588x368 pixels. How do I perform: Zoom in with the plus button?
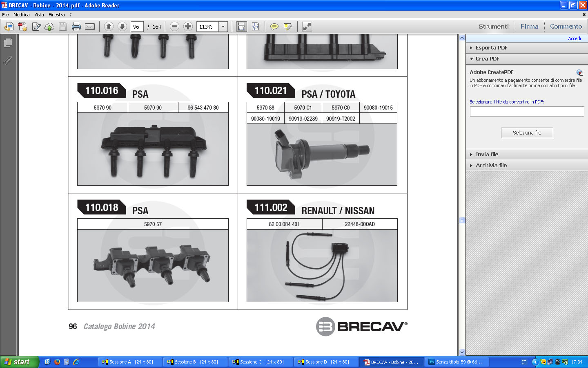(188, 27)
